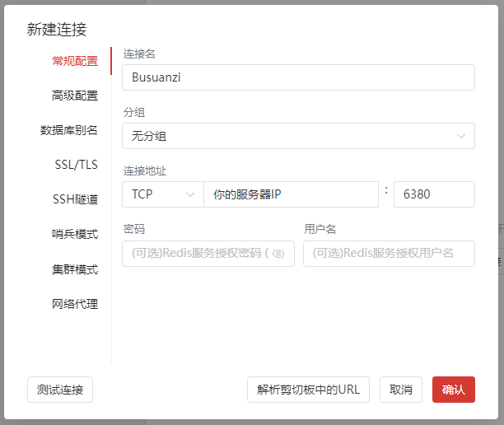Screen dimensions: 504x425
Task: Go to the SSL/TLS settings tab
Action: pyautogui.click(x=76, y=165)
